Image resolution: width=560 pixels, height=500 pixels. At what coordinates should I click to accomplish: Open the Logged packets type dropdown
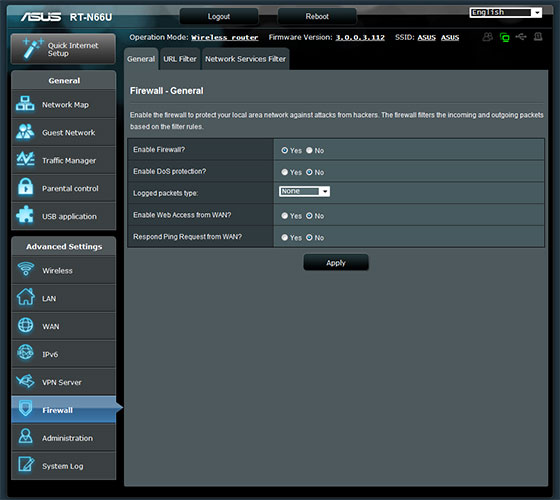coord(304,191)
